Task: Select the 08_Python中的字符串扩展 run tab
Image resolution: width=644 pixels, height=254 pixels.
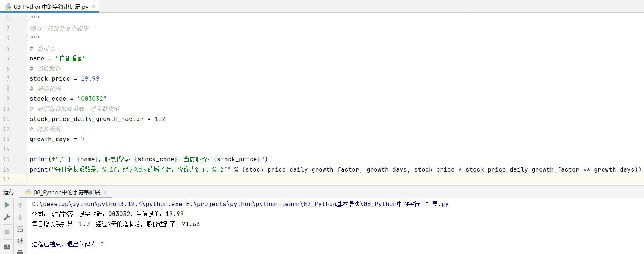Action: click(66, 192)
